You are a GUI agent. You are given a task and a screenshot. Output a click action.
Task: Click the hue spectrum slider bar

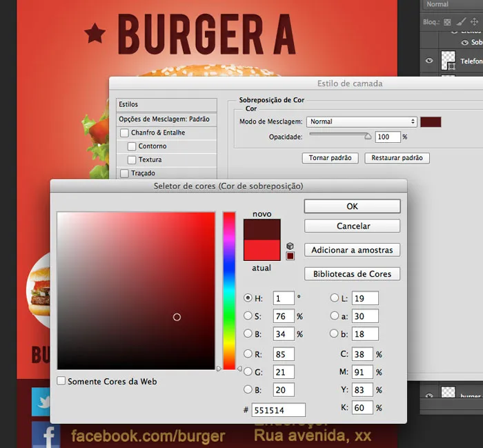tap(229, 291)
